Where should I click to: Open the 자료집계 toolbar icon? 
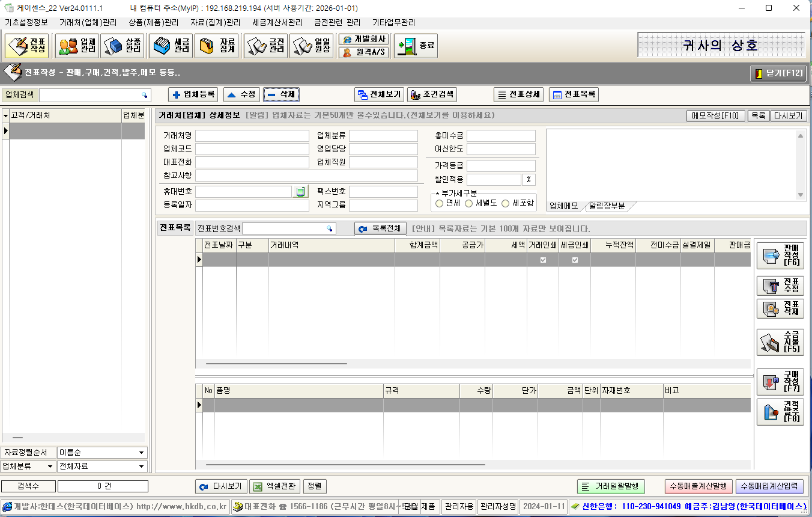[217, 46]
